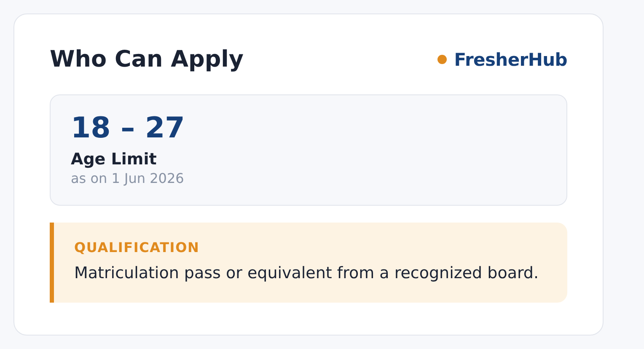Viewport: 644px width, 349px height.
Task: Select the Age Limit label
Action: click(114, 159)
